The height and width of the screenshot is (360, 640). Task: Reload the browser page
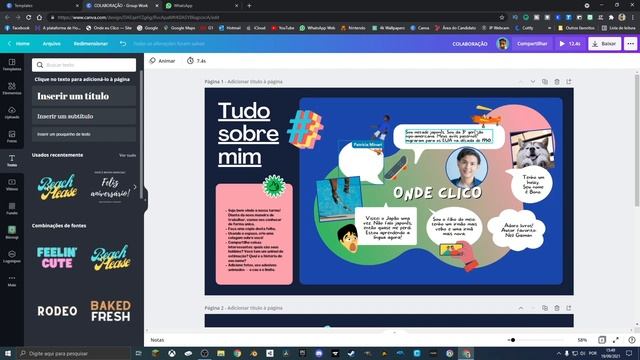[x=28, y=18]
